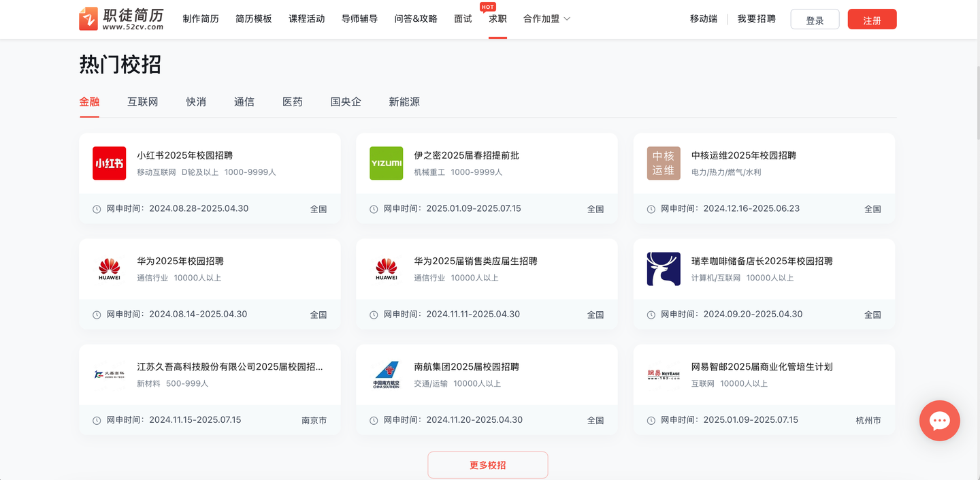980x480 pixels.
Task: Open 中核运维2025年校园招聘 listing title
Action: 744,155
